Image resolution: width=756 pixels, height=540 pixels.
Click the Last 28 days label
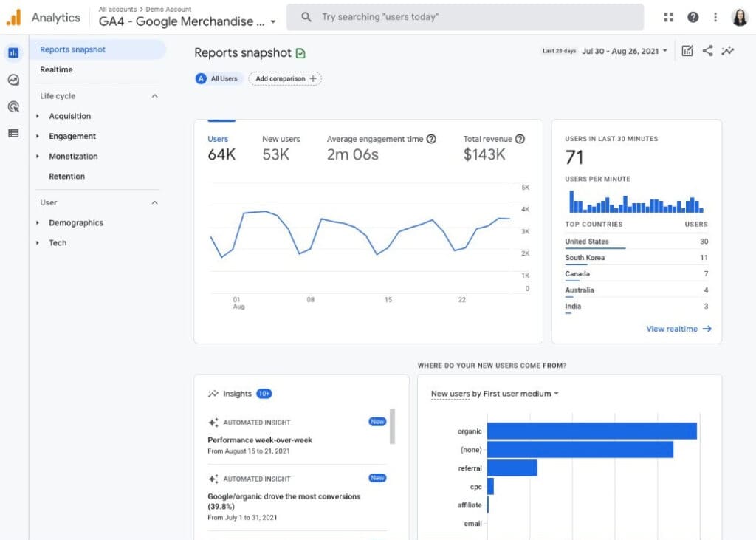tap(559, 51)
